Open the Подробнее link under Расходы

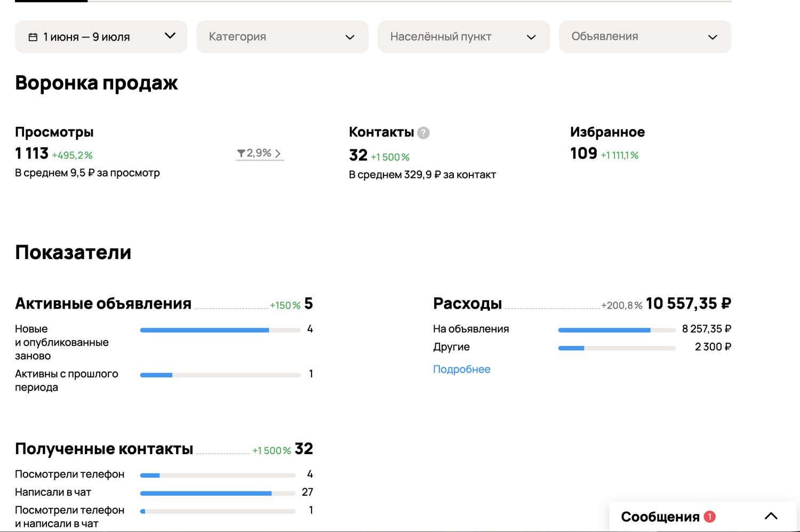(x=462, y=369)
